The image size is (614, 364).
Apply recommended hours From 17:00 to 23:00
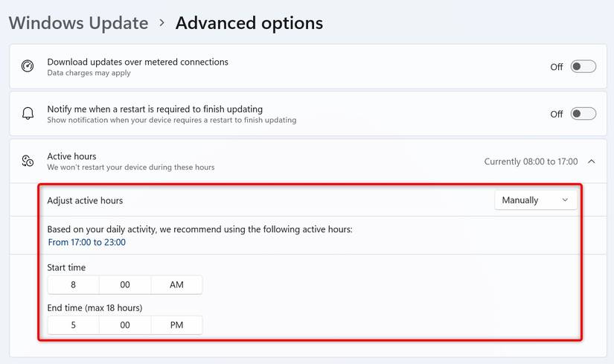coord(86,243)
